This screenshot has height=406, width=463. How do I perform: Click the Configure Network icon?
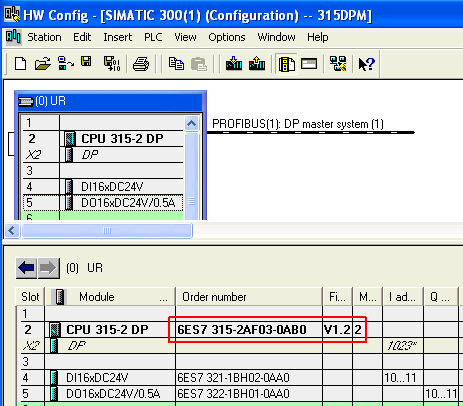pyautogui.click(x=338, y=63)
